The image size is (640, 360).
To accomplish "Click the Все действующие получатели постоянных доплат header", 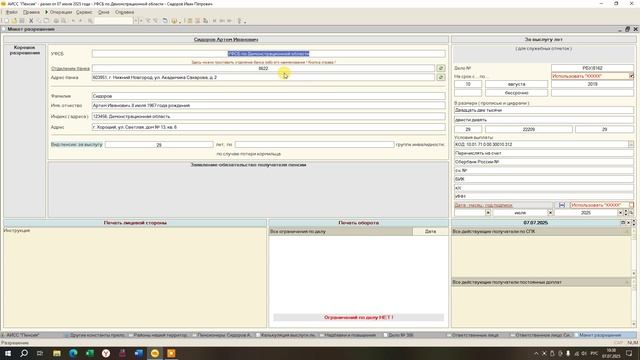I will tap(541, 282).
